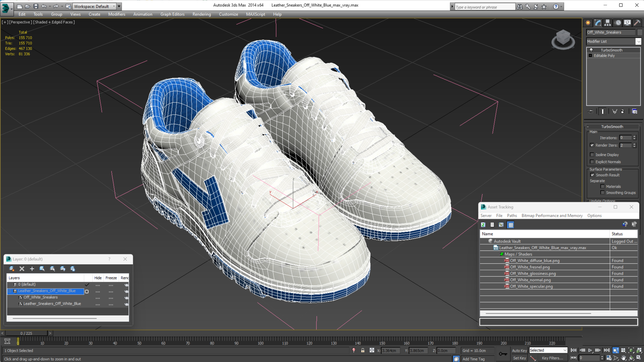Click the Shaded + Edged Faces viewport label

(x=54, y=22)
